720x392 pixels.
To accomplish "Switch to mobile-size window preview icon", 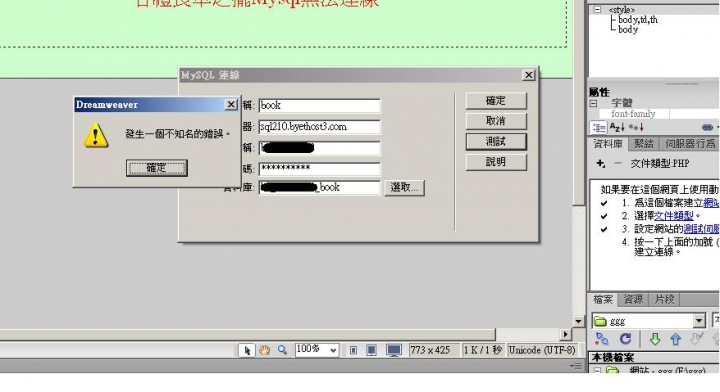I will pyautogui.click(x=353, y=351).
